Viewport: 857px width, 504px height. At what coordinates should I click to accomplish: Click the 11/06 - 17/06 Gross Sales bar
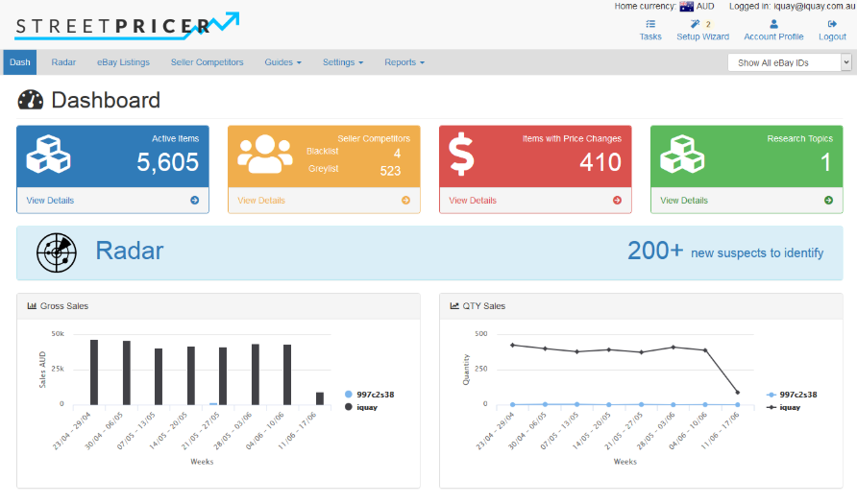pyautogui.click(x=320, y=398)
